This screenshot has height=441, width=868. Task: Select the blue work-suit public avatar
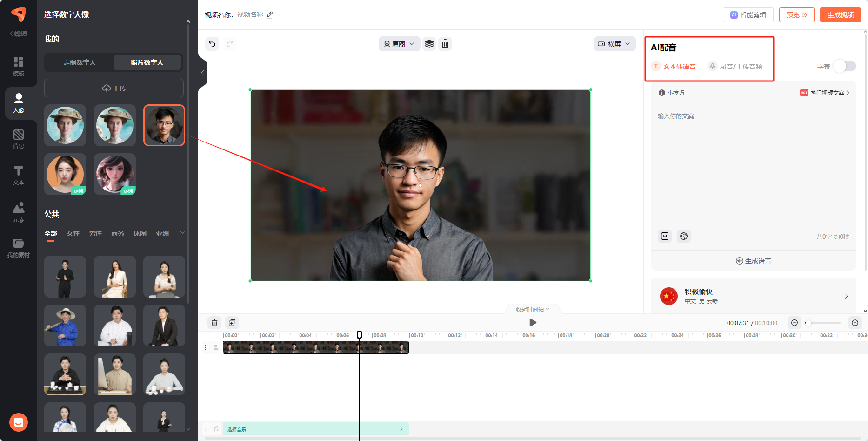coord(65,326)
